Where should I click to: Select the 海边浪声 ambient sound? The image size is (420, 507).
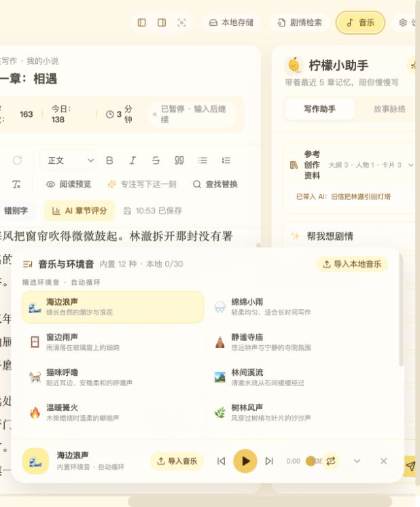pyautogui.click(x=113, y=307)
